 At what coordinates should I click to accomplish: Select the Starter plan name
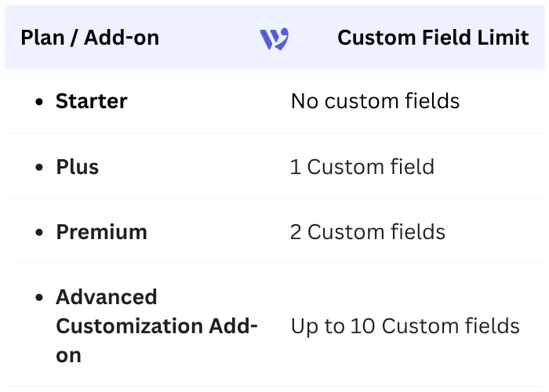pos(91,101)
